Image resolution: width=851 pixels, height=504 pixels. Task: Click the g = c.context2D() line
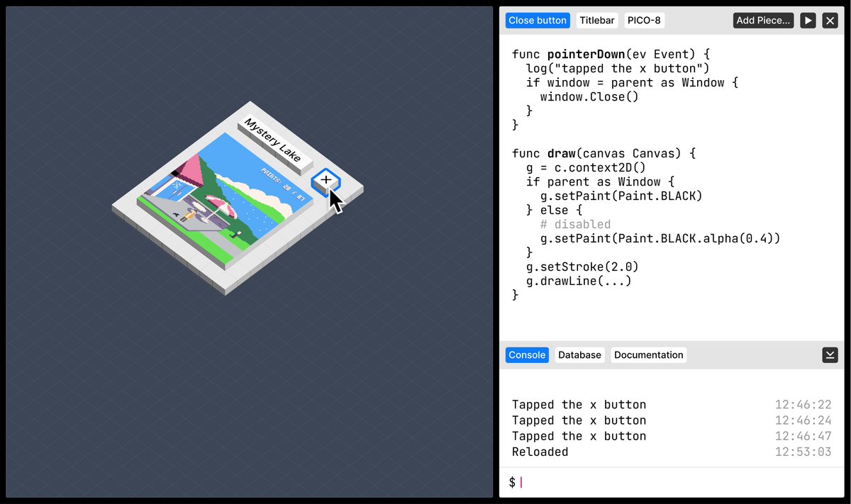(x=586, y=168)
